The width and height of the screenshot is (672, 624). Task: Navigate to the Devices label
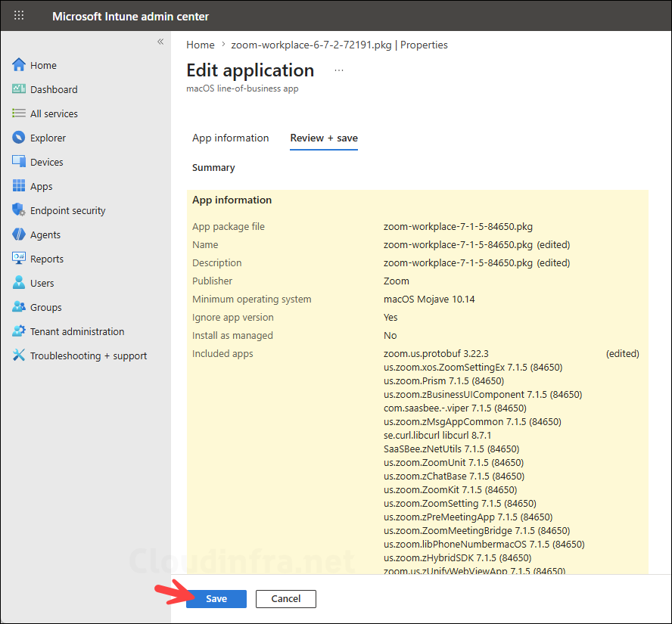[x=47, y=163]
